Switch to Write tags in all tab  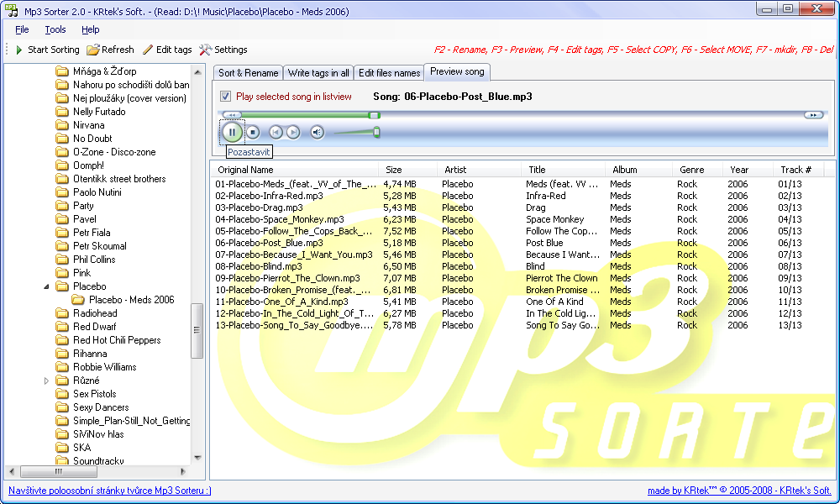coord(318,73)
